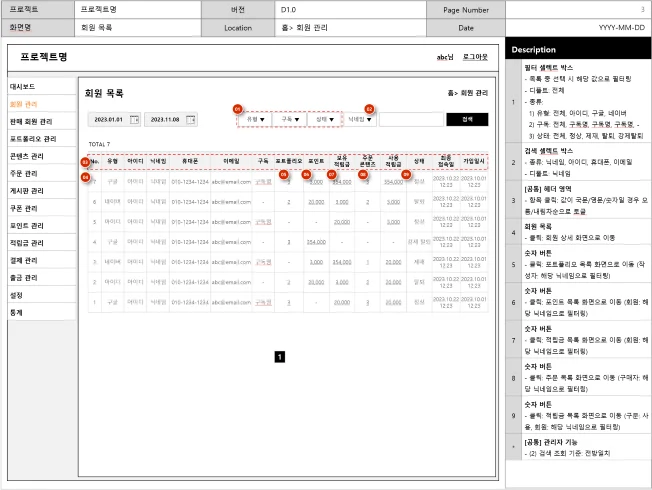652x490 pixels.
Task: Click the 로그아웃 logout link
Action: 475,57
